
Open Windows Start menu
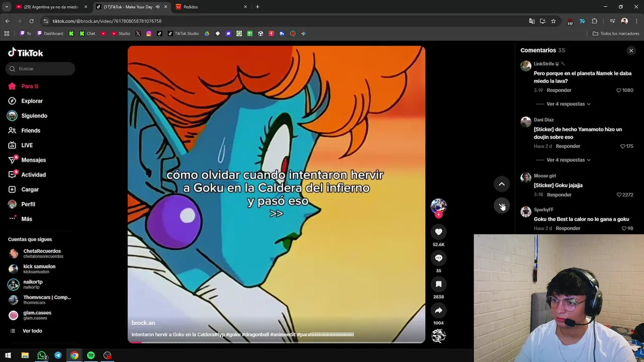point(8,355)
